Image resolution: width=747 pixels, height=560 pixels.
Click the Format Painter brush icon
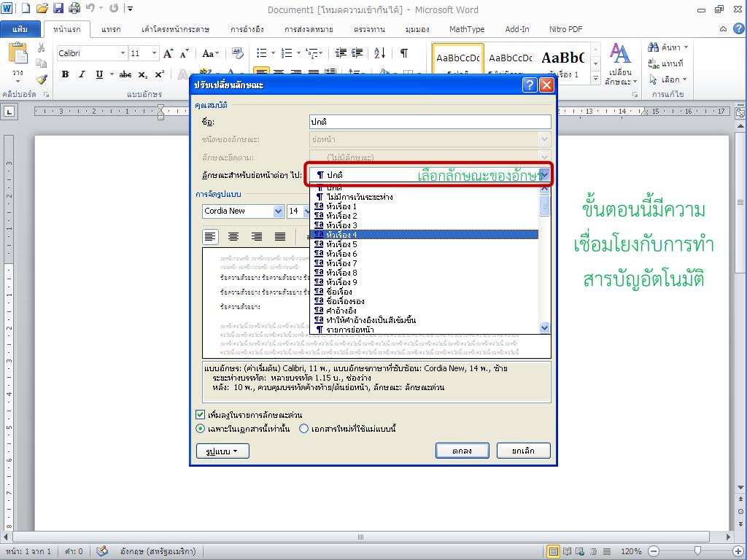[42, 79]
